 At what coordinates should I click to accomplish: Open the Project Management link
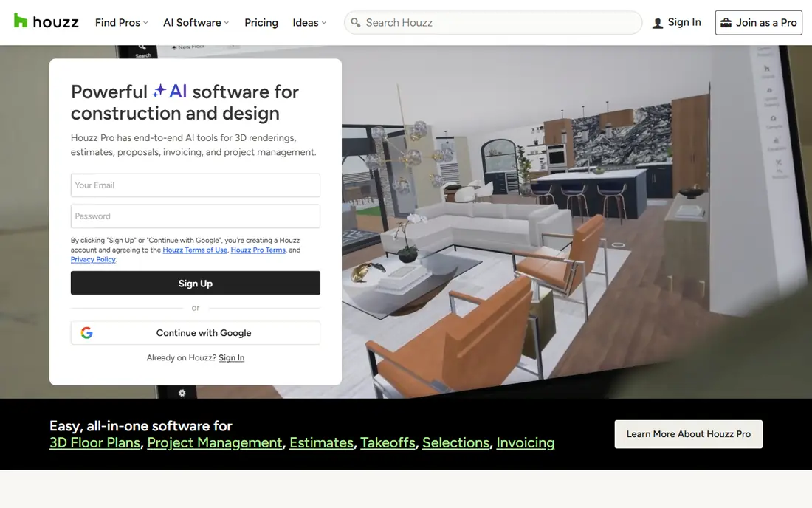(215, 443)
